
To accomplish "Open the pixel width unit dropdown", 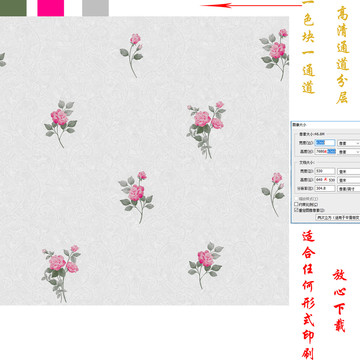I will coord(349,143).
